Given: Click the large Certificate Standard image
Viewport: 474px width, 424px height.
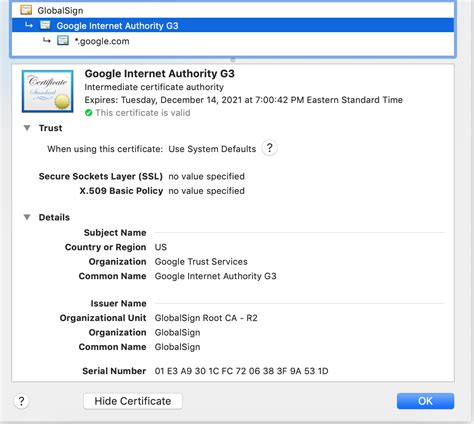Looking at the screenshot, I should [x=47, y=91].
